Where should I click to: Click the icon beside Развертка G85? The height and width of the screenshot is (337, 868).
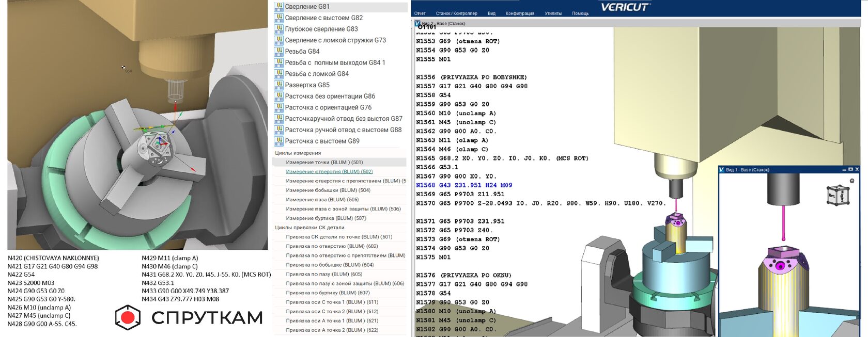(x=279, y=85)
